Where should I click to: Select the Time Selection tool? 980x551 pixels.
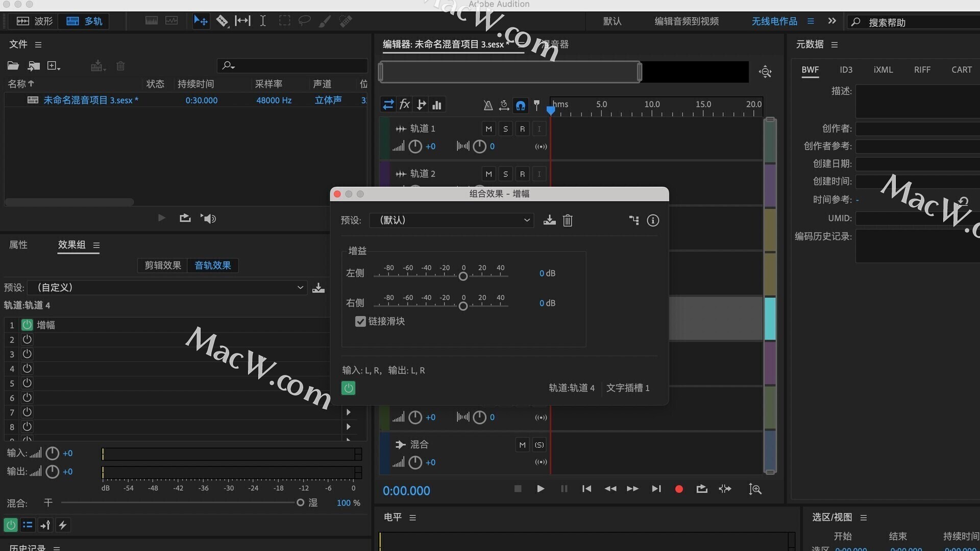pos(263,21)
